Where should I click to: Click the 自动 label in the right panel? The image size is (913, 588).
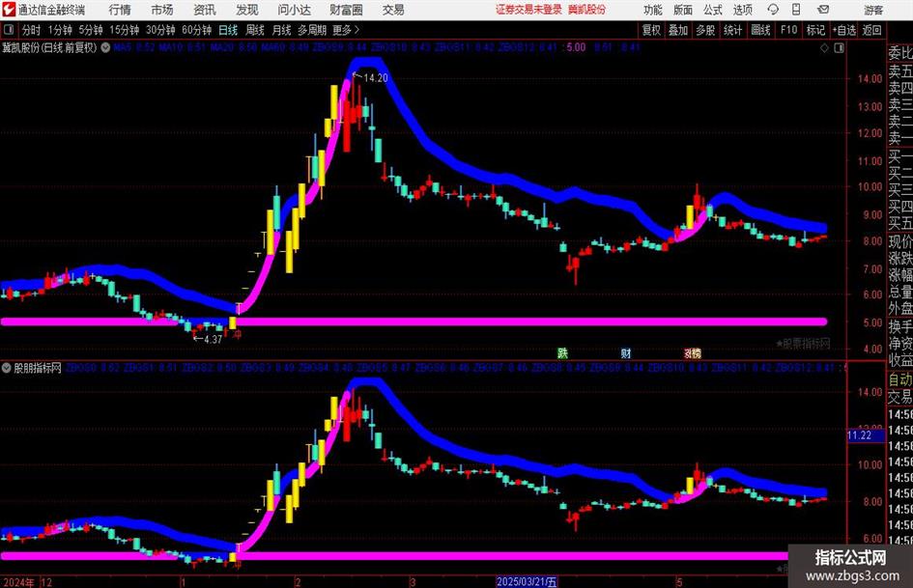[x=900, y=379]
